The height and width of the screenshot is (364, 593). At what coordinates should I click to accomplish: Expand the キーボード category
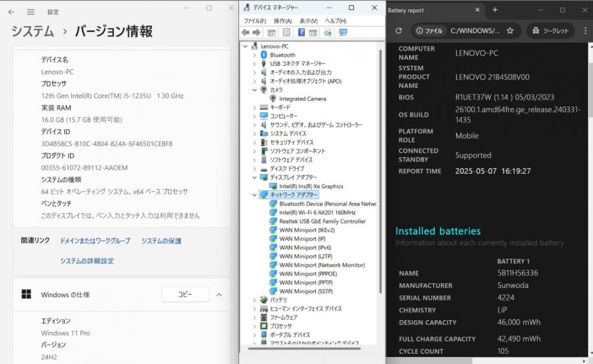tap(254, 107)
